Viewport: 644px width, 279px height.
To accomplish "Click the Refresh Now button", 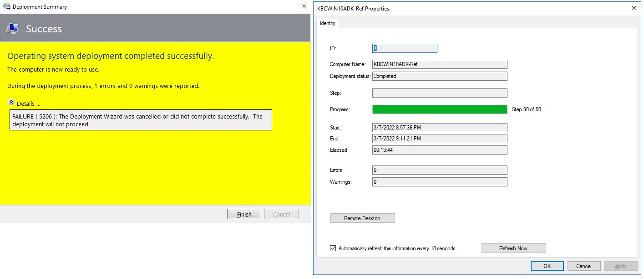I will tap(513, 248).
